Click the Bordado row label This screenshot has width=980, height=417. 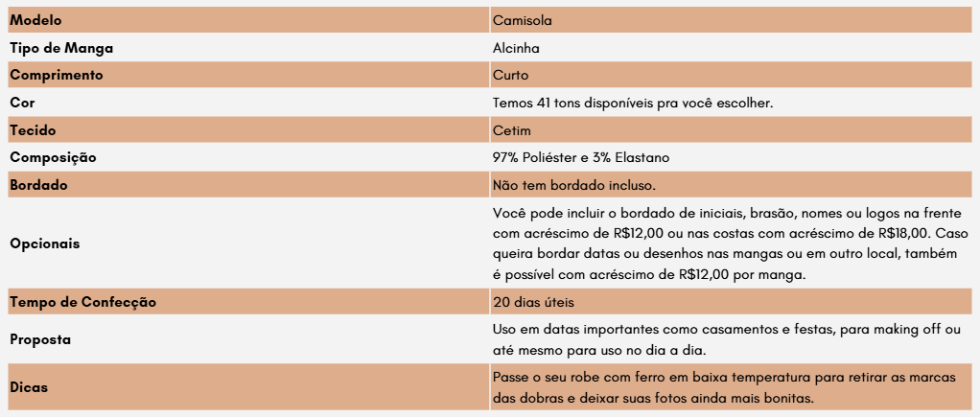point(38,185)
